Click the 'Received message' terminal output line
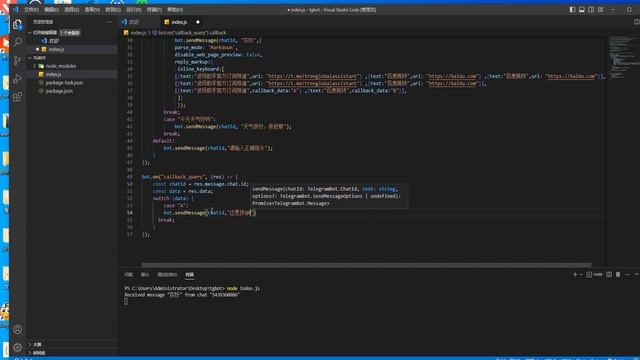Screen dimensions: 640x360 coord(182,294)
